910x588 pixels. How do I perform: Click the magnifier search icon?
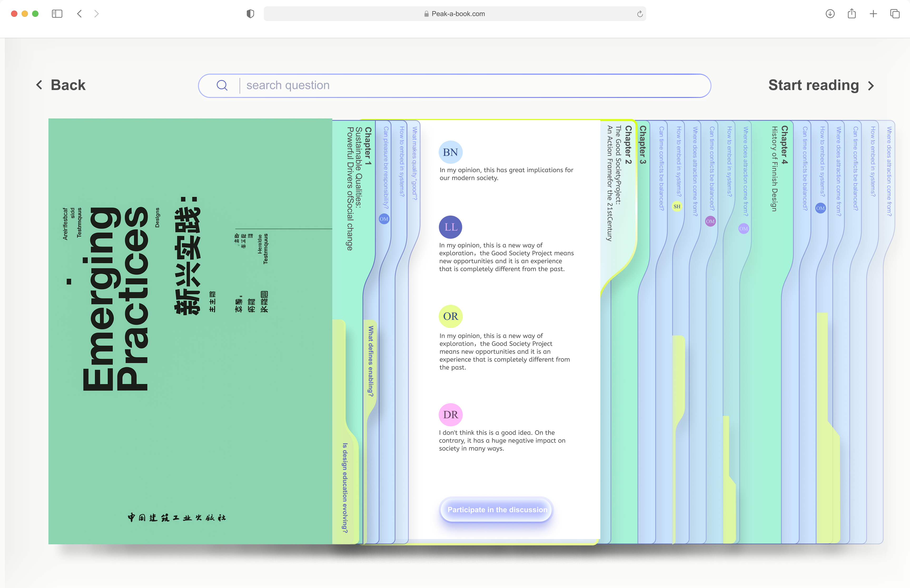[x=222, y=85]
